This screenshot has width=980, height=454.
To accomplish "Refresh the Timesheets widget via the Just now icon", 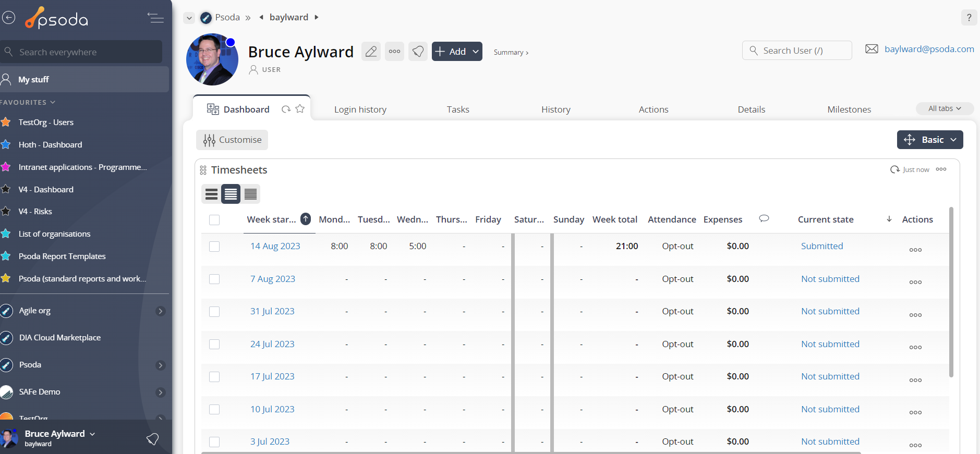I will [x=894, y=169].
